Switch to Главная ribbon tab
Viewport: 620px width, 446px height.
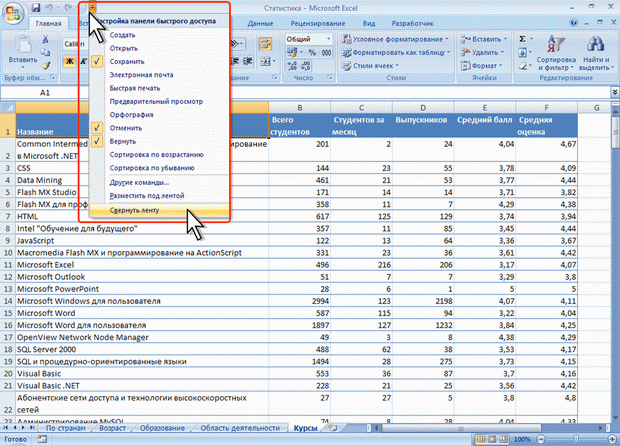tap(48, 23)
